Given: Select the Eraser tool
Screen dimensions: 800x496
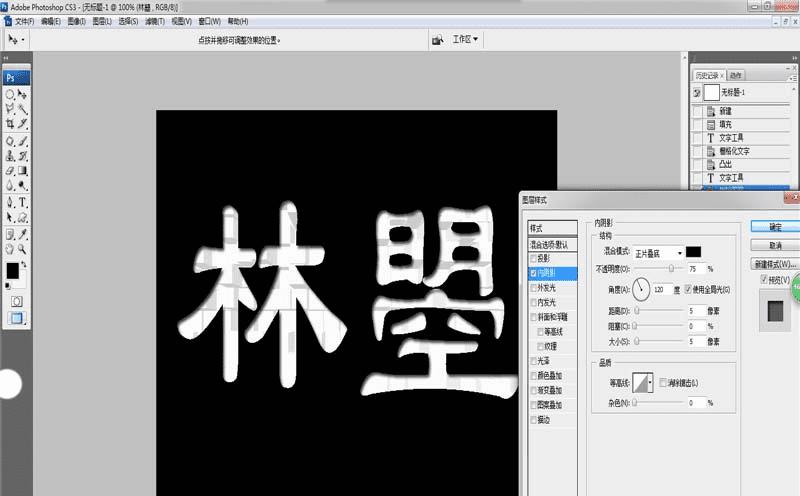Looking at the screenshot, I should [x=10, y=171].
